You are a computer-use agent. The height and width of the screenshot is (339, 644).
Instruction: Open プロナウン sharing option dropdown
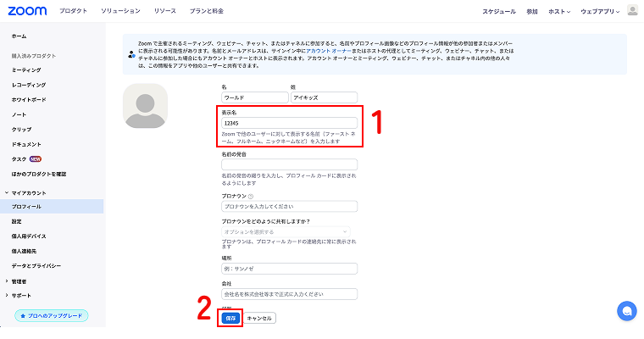[285, 231]
